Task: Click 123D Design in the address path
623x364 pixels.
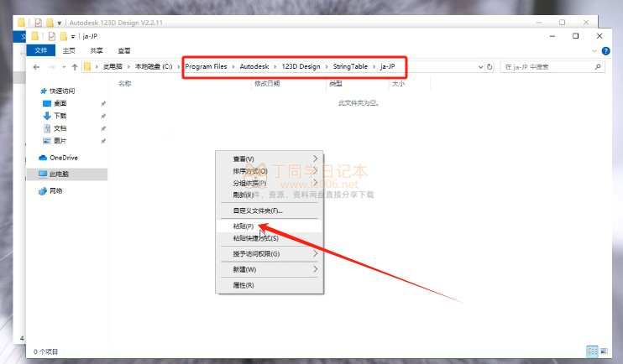Action: click(x=301, y=67)
